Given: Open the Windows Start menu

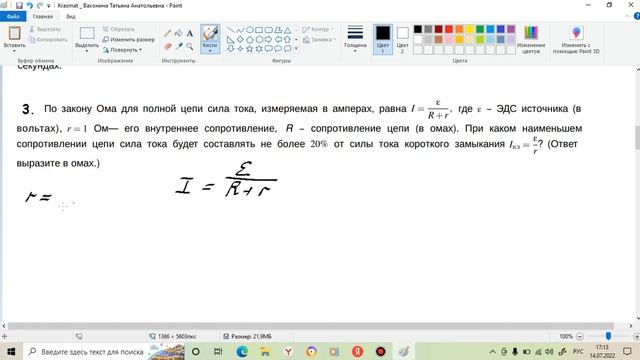Looking at the screenshot, I should [11, 351].
